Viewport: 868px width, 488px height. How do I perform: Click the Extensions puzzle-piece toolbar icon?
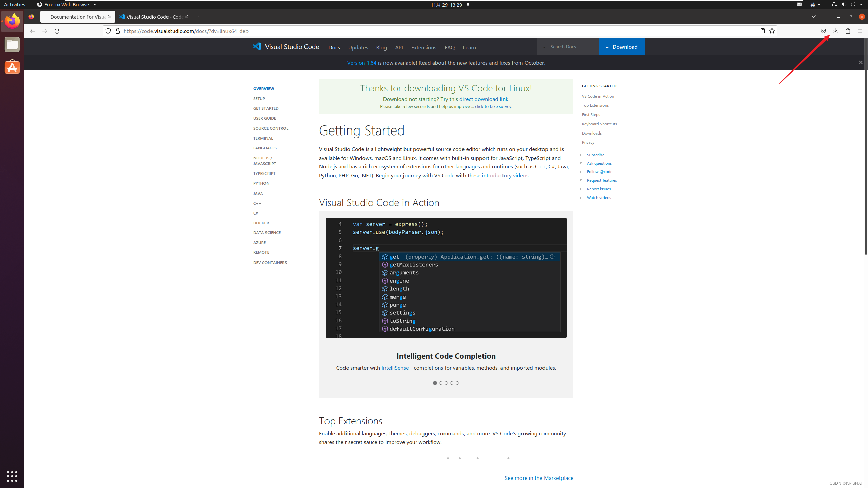click(848, 31)
